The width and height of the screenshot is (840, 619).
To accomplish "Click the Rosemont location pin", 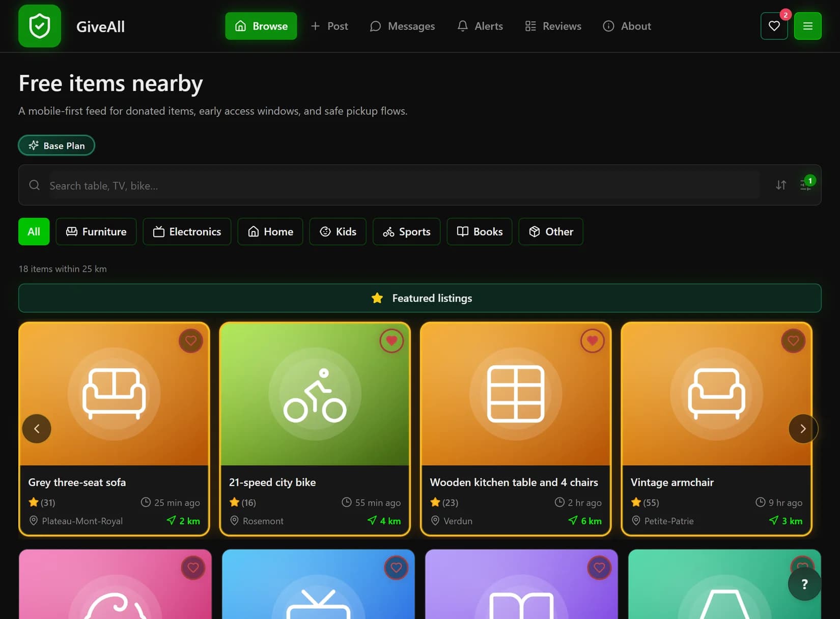I will pos(234,521).
